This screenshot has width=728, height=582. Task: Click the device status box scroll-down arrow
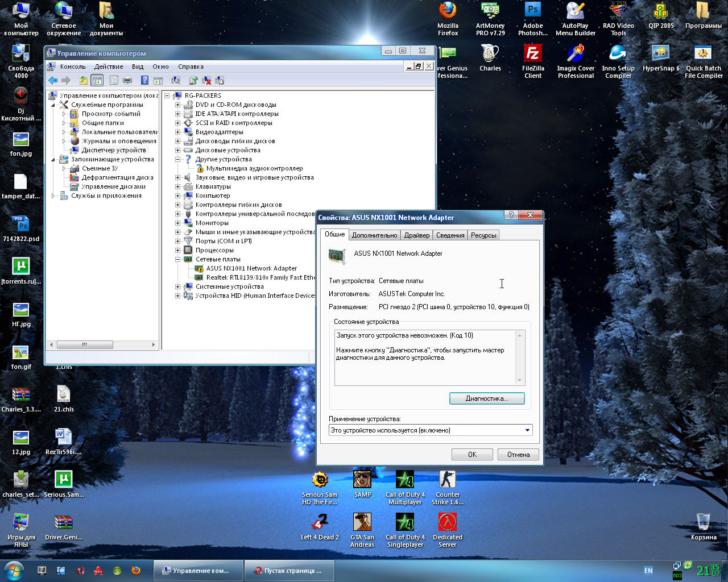(x=519, y=380)
